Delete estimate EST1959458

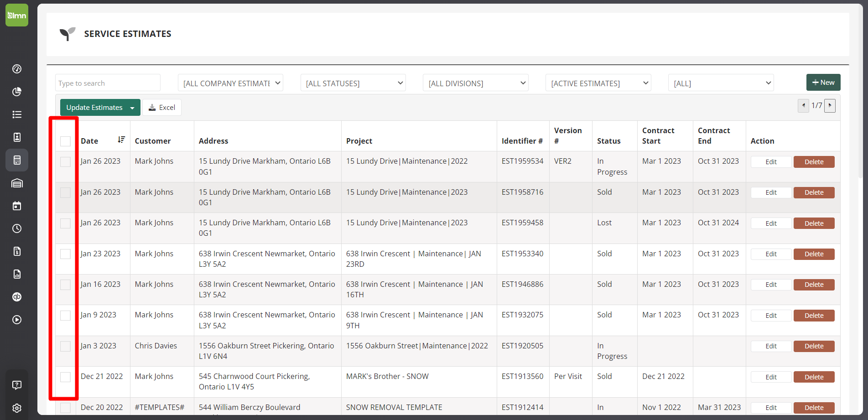coord(814,223)
